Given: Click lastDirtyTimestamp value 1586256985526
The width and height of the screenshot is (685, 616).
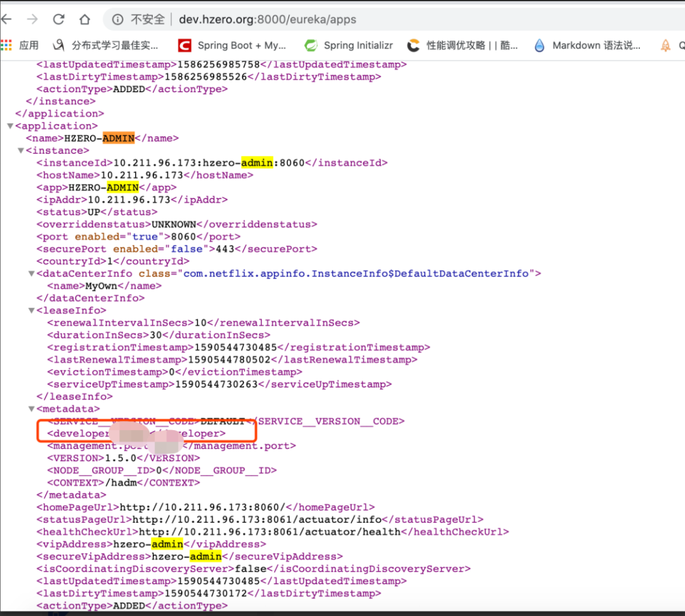Looking at the screenshot, I should click(x=205, y=77).
